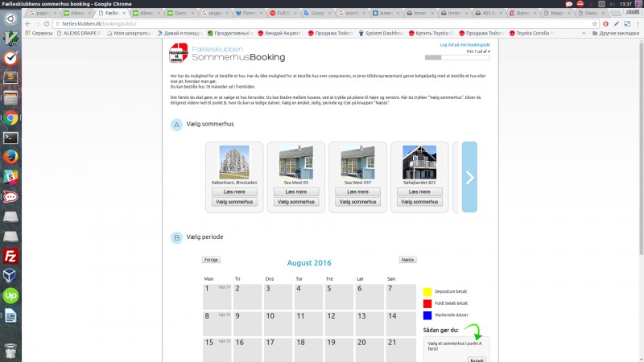644x362 pixels.
Task: Click the Søhøjlandet 825 house photo
Action: [419, 162]
